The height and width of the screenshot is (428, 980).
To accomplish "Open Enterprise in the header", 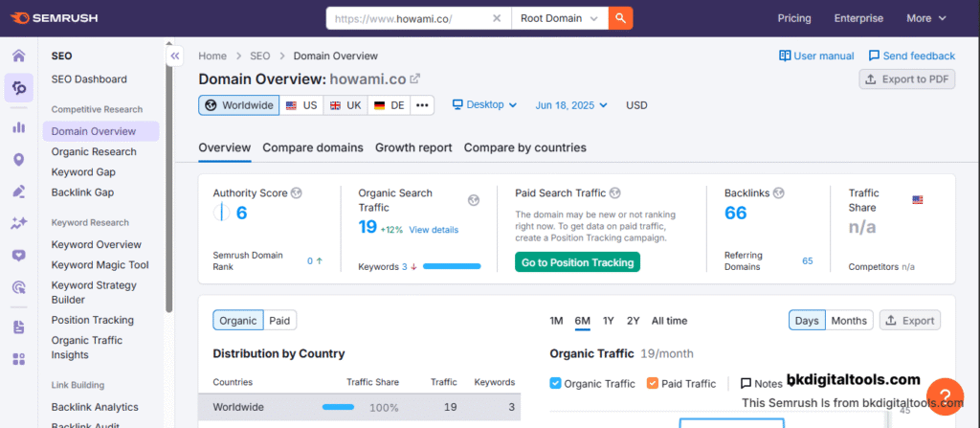I will (858, 18).
